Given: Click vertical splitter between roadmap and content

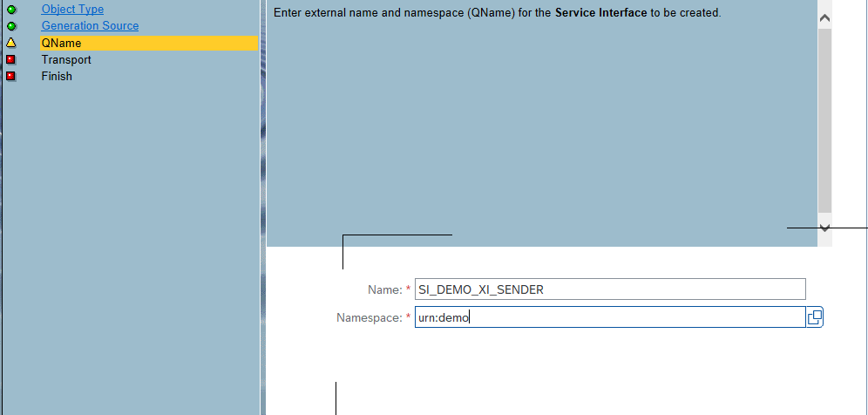Looking at the screenshot, I should 262,207.
